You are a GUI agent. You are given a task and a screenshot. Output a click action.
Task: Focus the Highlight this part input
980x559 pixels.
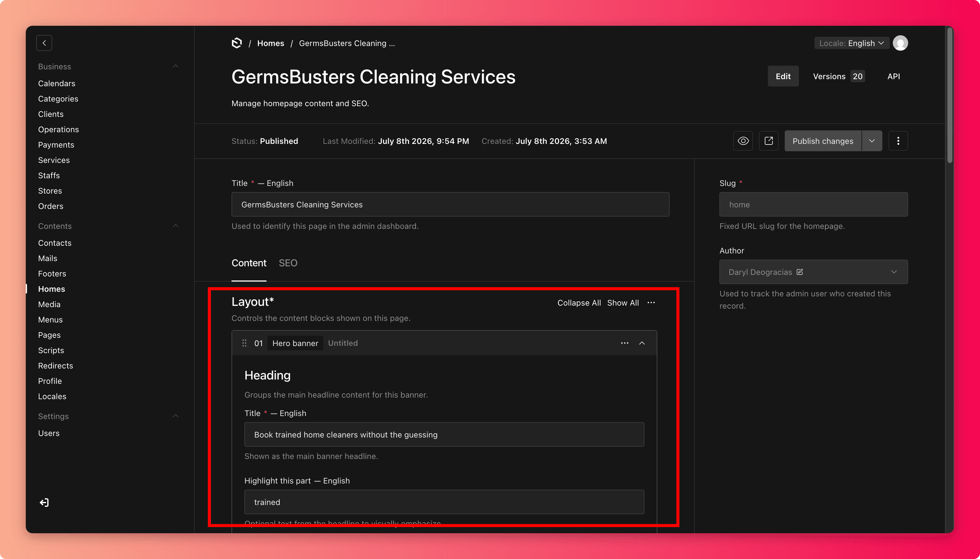444,502
